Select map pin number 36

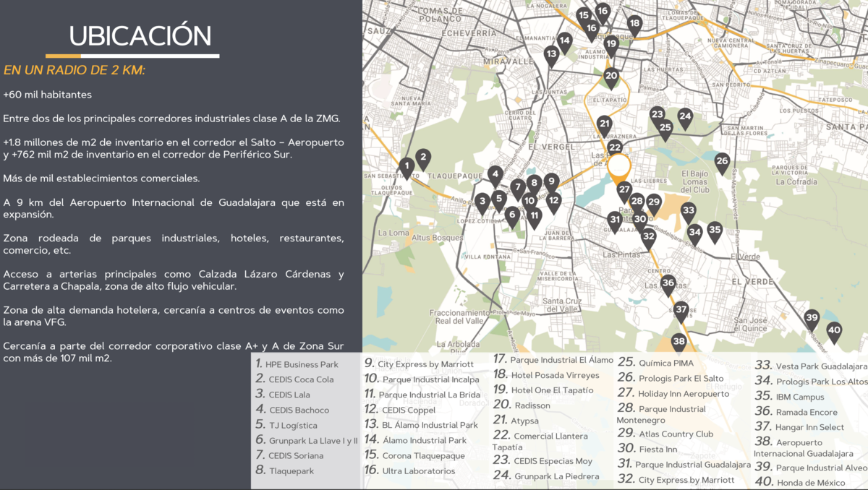tap(668, 284)
